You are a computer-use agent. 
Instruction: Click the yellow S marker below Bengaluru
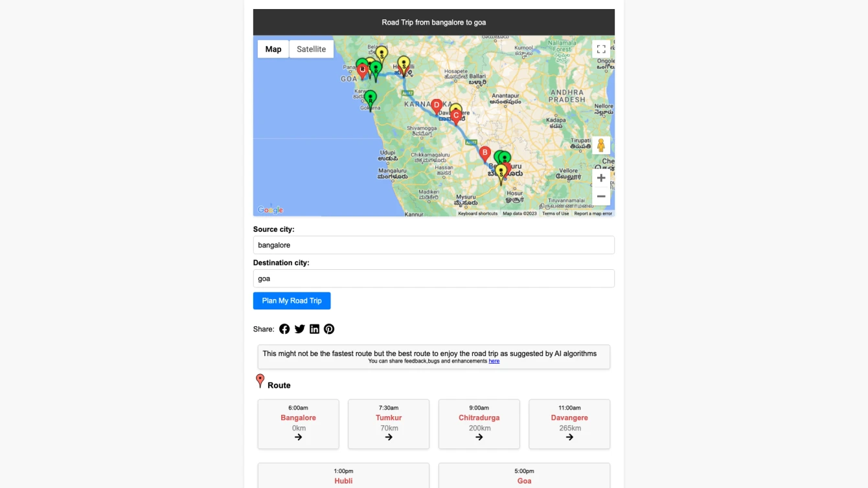point(501,174)
